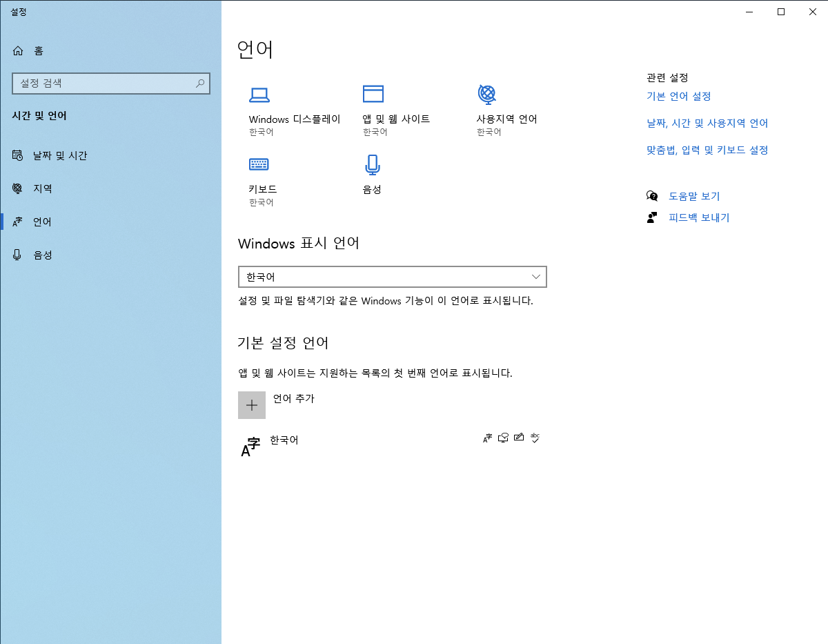The width and height of the screenshot is (828, 644).
Task: Click the 음성 tile label in the main pane
Action: pos(372,189)
